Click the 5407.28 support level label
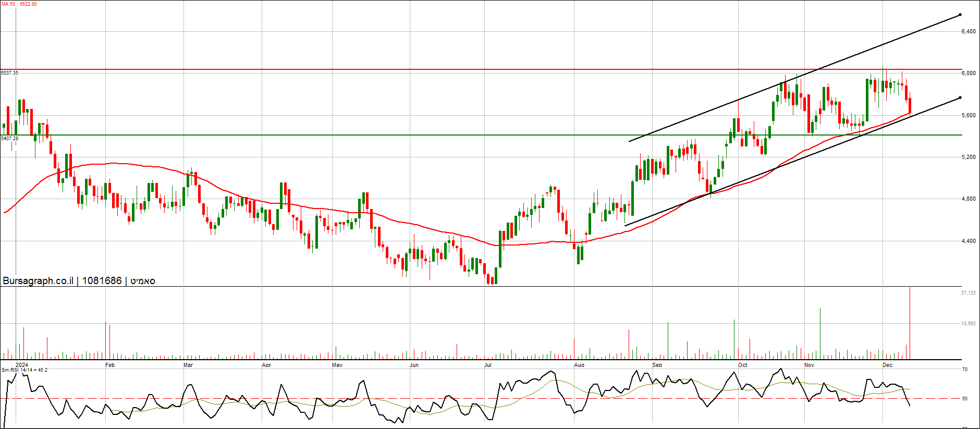980x429 pixels. click(x=10, y=139)
